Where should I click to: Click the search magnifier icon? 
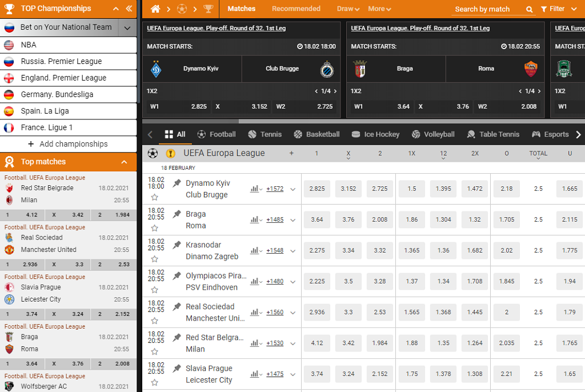pyautogui.click(x=529, y=9)
